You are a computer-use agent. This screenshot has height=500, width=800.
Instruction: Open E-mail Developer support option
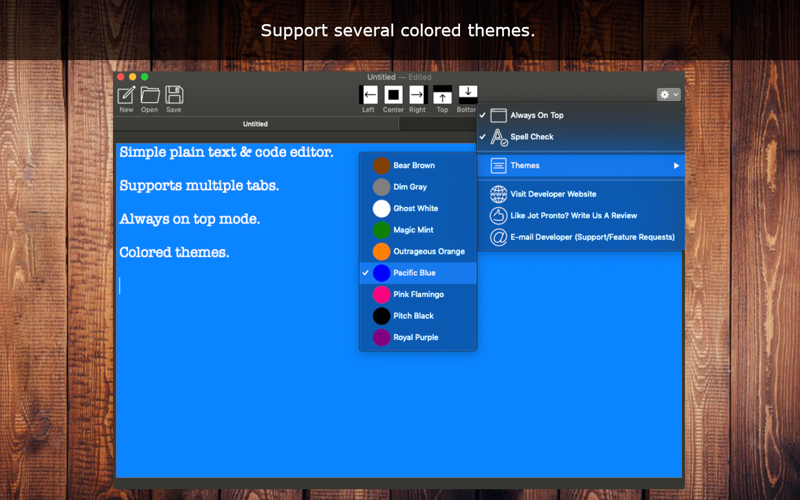[x=581, y=237]
